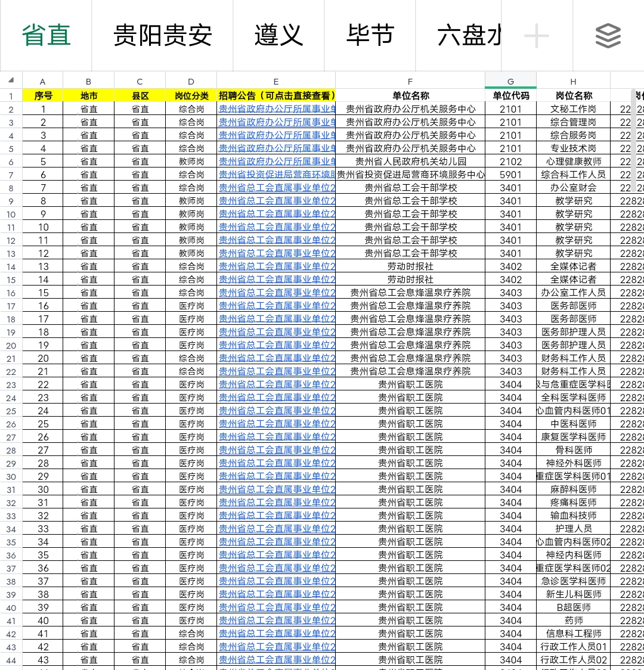
Task: Click the 地市 header cell
Action: [88, 95]
